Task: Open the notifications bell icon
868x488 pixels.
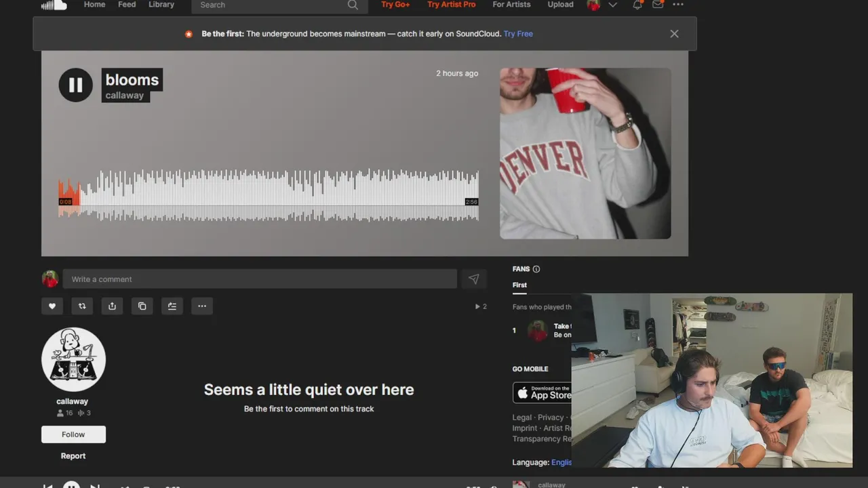Action: 637,5
